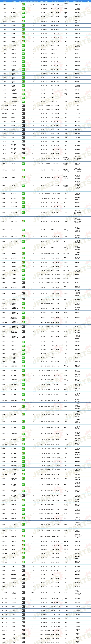Click the Marka column header
The image size is (91, 644).
pos(5,1)
